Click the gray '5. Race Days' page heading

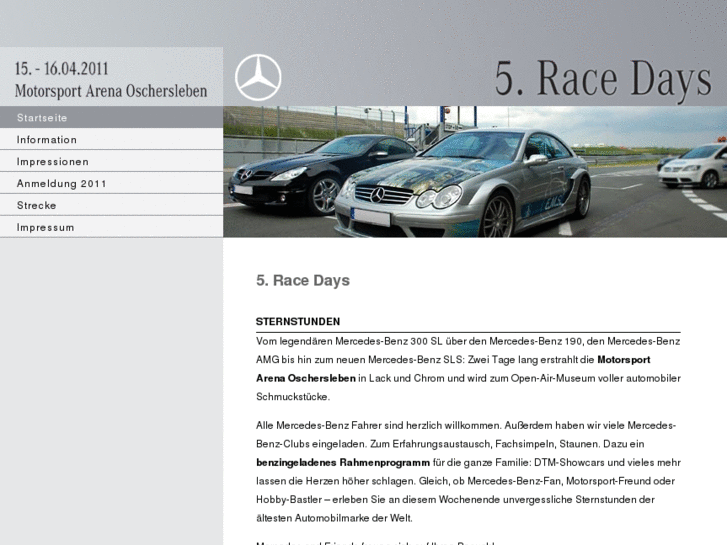[x=303, y=281]
